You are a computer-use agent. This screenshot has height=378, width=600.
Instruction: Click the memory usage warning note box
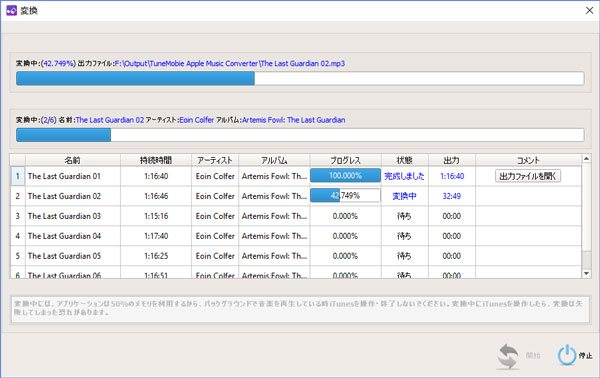tap(300, 309)
